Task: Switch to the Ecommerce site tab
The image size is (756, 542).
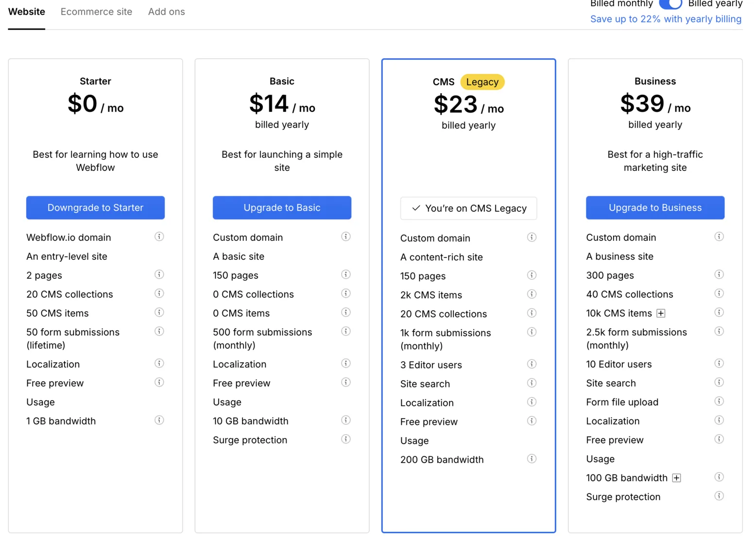Action: tap(96, 12)
